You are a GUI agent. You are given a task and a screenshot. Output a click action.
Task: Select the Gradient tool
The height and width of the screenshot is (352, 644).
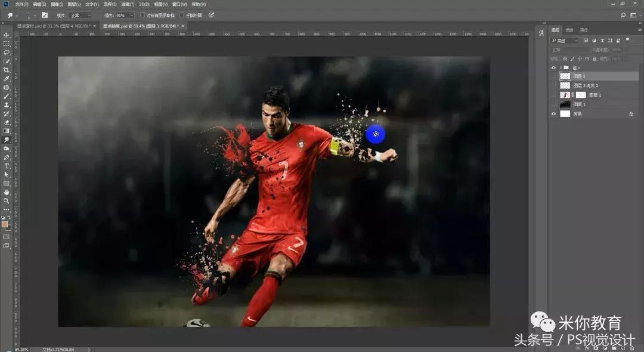tap(6, 131)
